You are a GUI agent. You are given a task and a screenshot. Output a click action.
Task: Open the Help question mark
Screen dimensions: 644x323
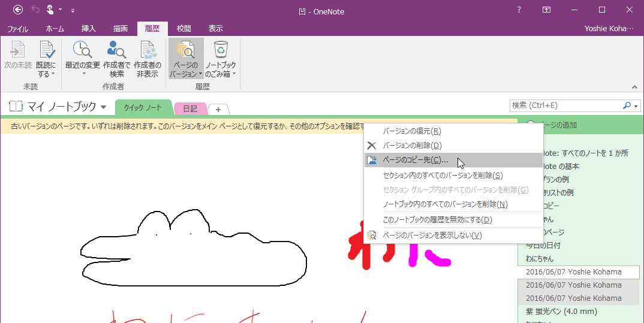pyautogui.click(x=519, y=10)
